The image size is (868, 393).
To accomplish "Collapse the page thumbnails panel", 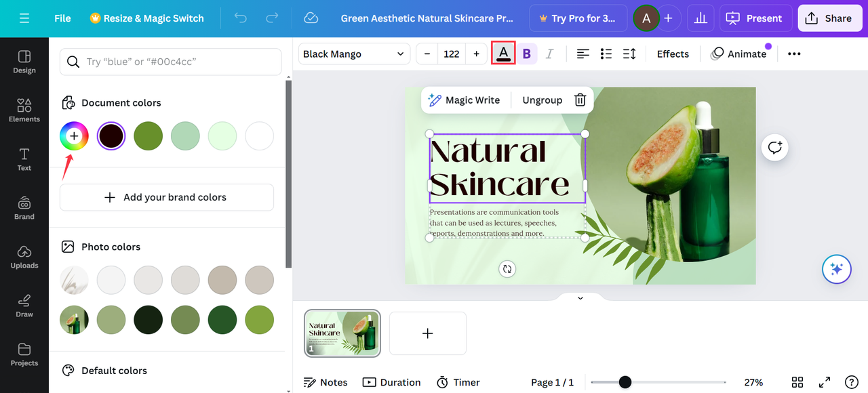I will (580, 298).
